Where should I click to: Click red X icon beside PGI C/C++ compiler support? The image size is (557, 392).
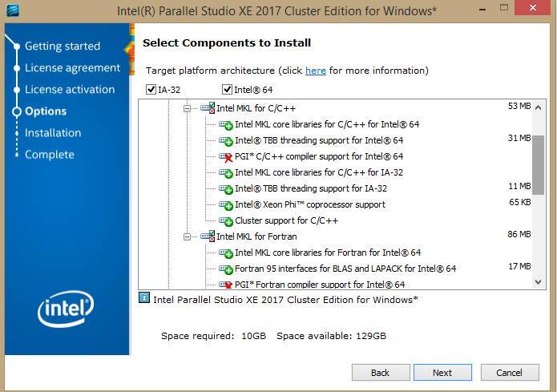coord(225,157)
